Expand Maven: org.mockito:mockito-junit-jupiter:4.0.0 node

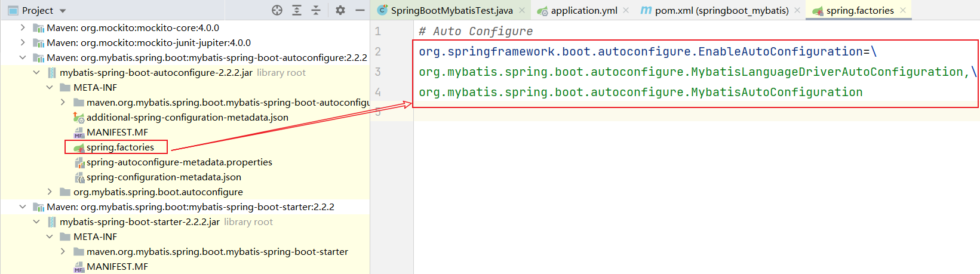23,42
